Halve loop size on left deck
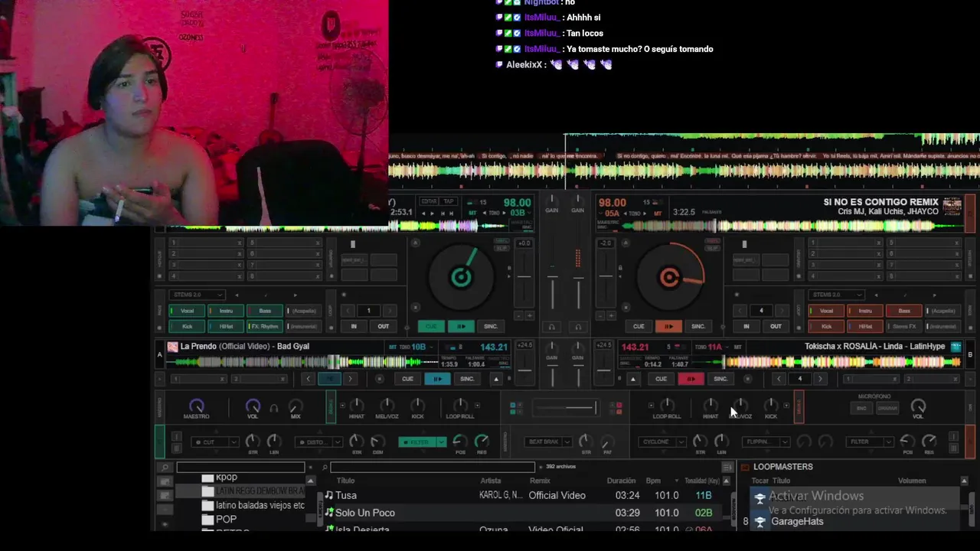The height and width of the screenshot is (551, 980). [x=348, y=311]
